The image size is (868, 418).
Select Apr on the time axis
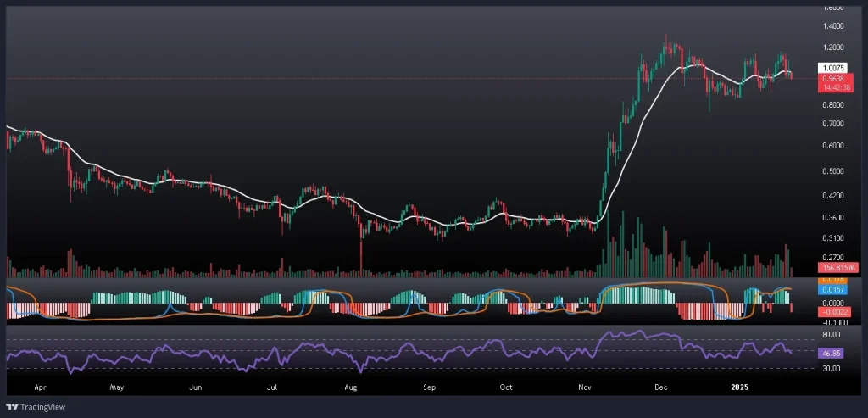coord(39,386)
